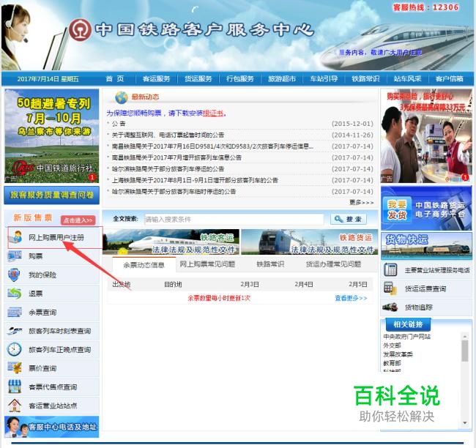Click the globe icon beside 最新动态
Image resolution: width=476 pixels, height=448 pixels.
point(122,97)
